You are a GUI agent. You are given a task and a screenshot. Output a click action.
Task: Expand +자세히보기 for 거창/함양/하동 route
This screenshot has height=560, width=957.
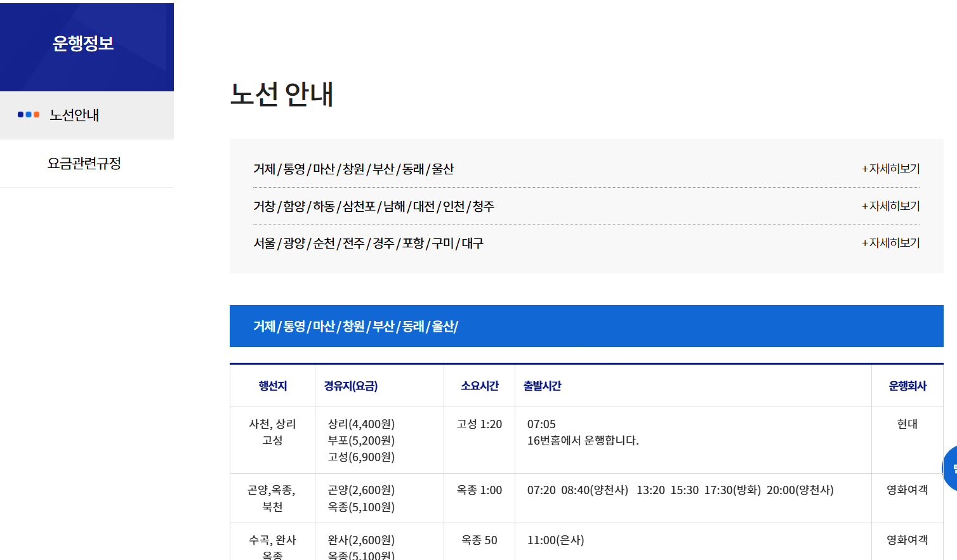pos(890,206)
